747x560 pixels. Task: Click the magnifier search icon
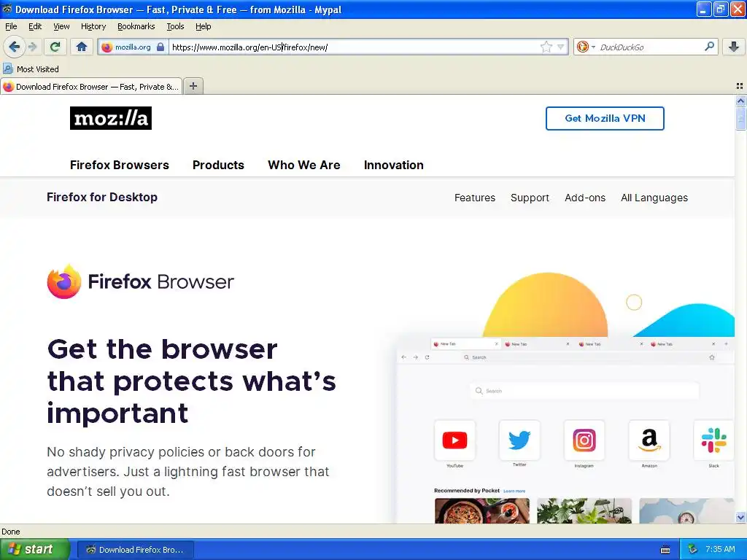click(x=709, y=47)
